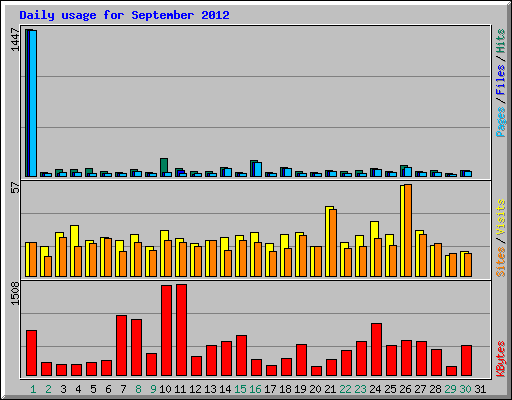Click the red KBytes bar for day 24
The image size is (512, 400).
point(376,349)
